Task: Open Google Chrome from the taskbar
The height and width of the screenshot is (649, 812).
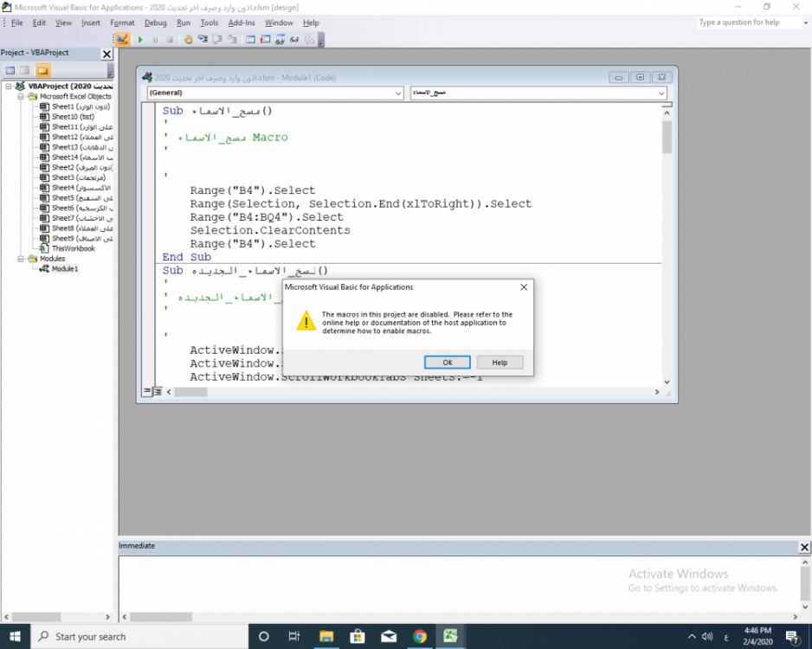Action: pos(420,637)
